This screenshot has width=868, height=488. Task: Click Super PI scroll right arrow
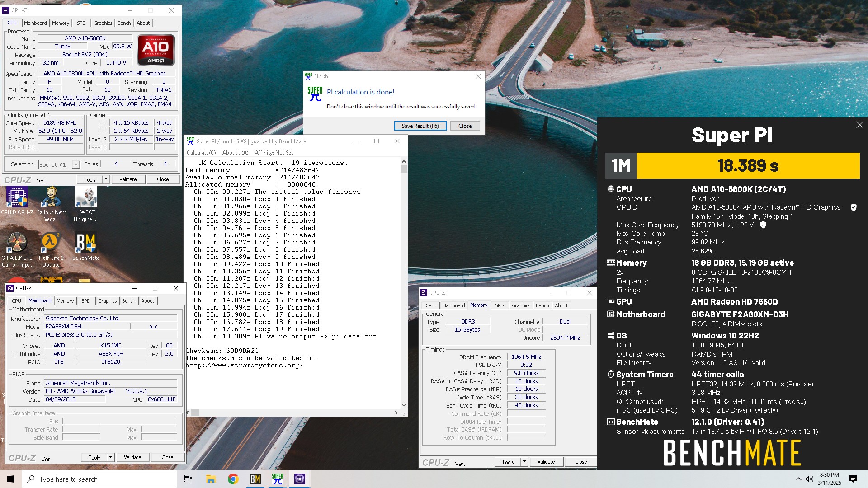click(x=396, y=413)
